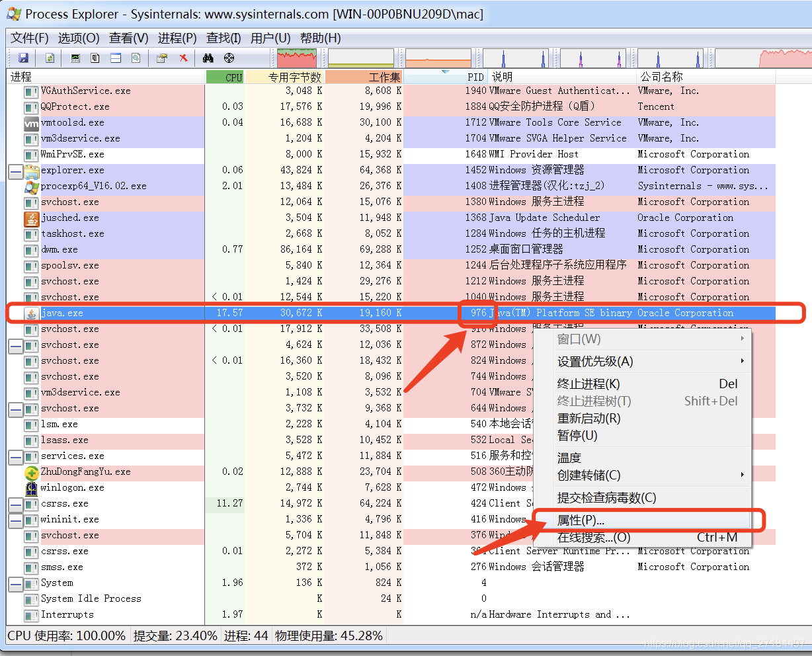Image resolution: width=812 pixels, height=656 pixels.
Task: Click the icon beside QQProtect.exe
Action: tap(31, 107)
